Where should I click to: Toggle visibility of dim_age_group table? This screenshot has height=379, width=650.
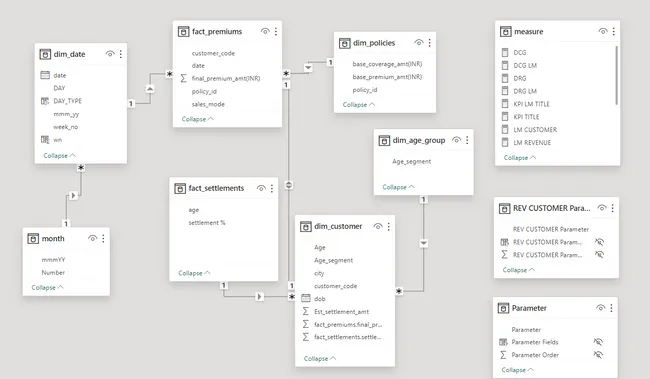tap(456, 140)
